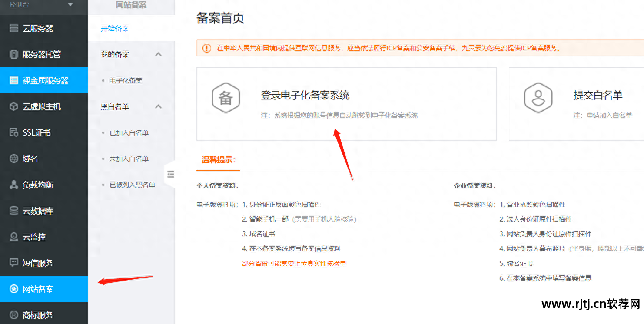Click the 短信服务 chat icon
The image size is (644, 324).
coord(14,263)
